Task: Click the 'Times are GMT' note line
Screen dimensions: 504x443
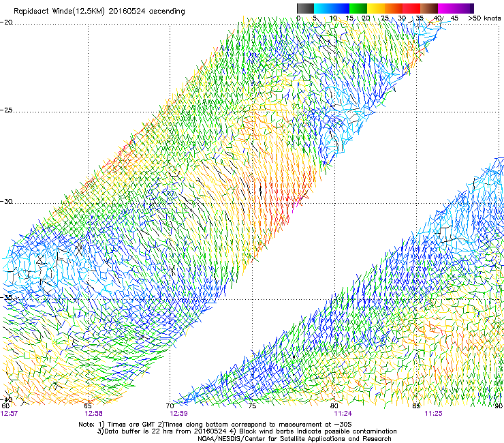Action: 215,425
